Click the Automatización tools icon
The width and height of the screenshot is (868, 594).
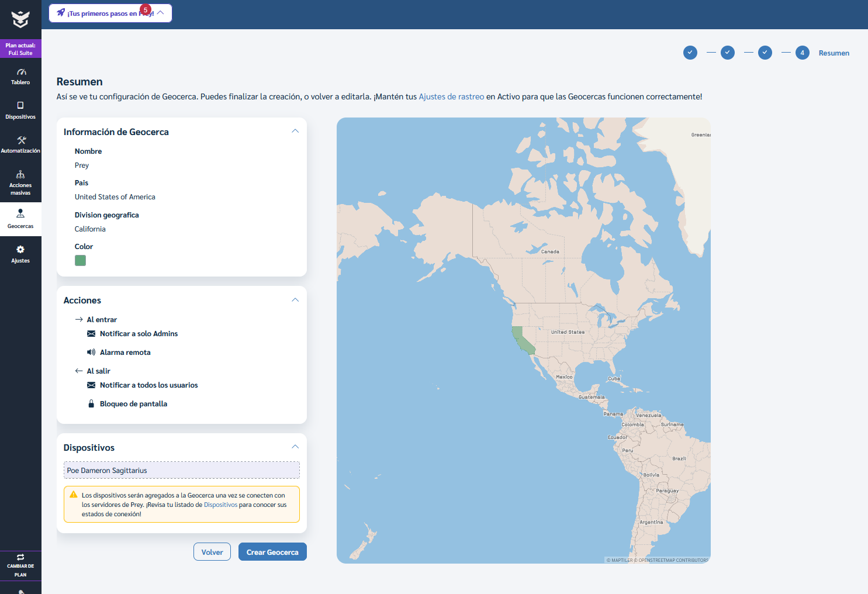[x=21, y=140]
